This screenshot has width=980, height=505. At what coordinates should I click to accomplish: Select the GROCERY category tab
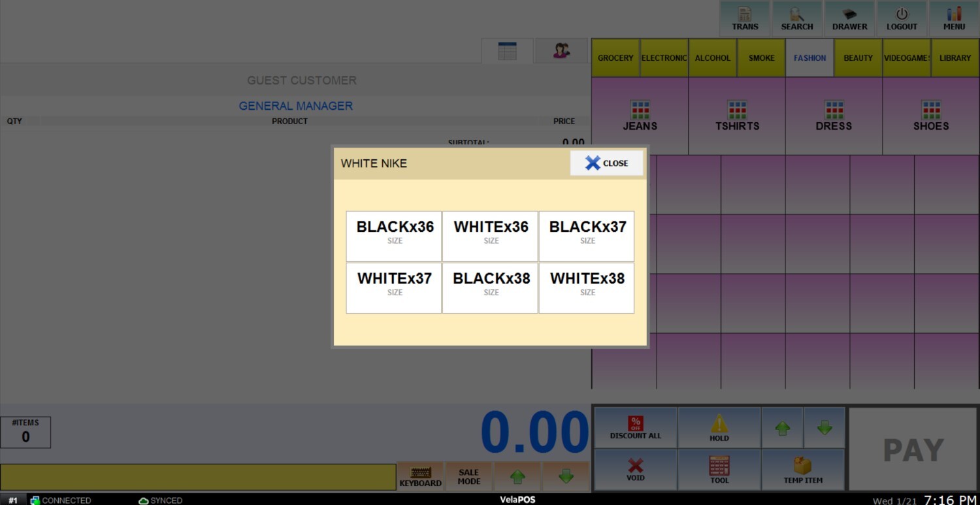tap(615, 58)
